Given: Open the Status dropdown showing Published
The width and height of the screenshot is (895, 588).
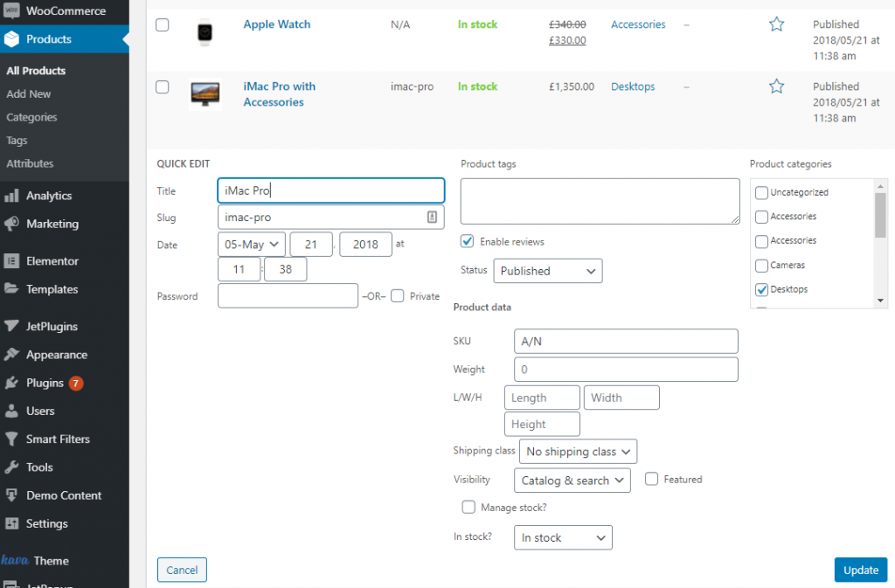Looking at the screenshot, I should coord(548,271).
